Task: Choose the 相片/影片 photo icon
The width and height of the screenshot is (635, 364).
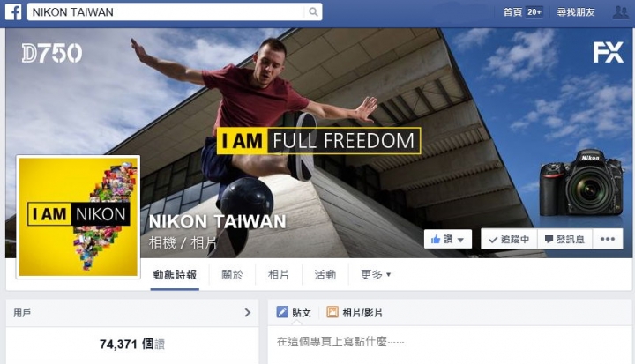Action: [x=332, y=312]
